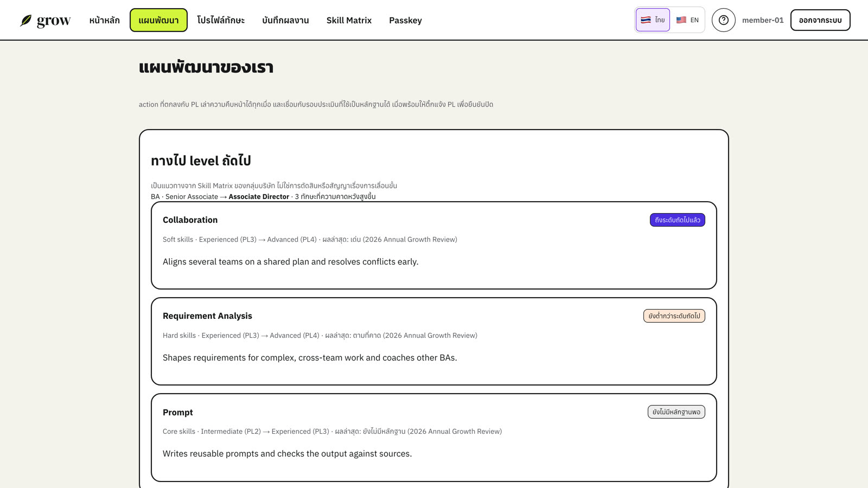Click the Collaboration skill heading
This screenshot has height=488, width=868.
(x=190, y=220)
